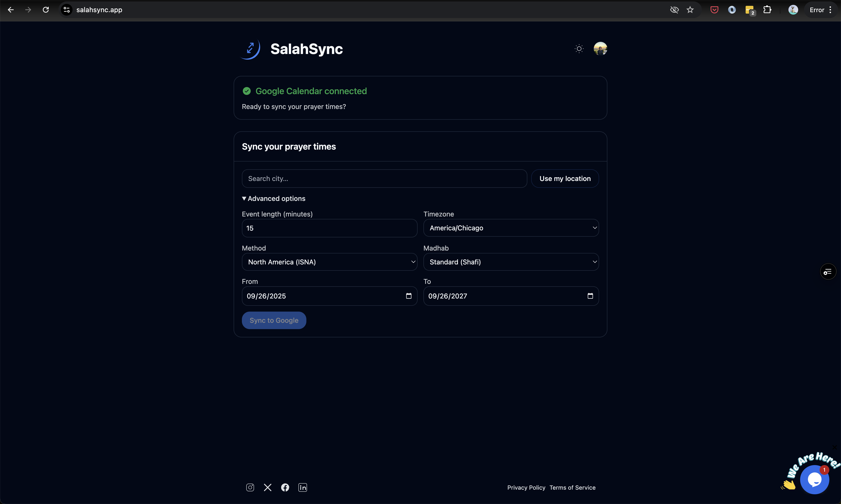
Task: Open the Privacy Policy link
Action: [526, 487]
